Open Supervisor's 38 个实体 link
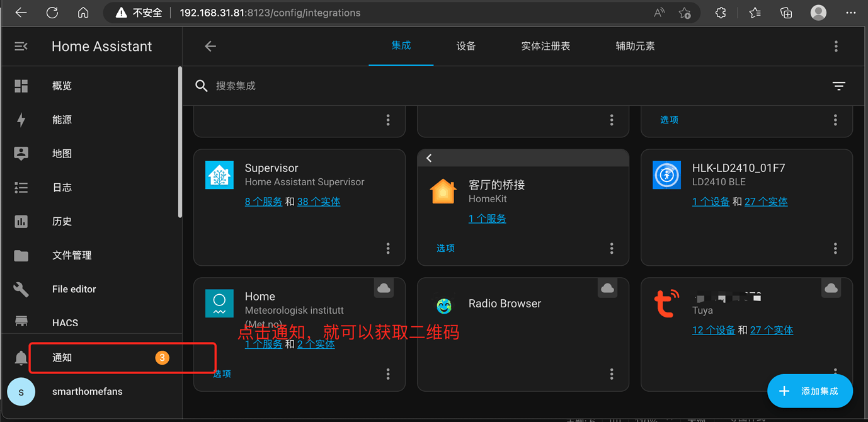Screen dimensions: 868x422 pos(318,202)
